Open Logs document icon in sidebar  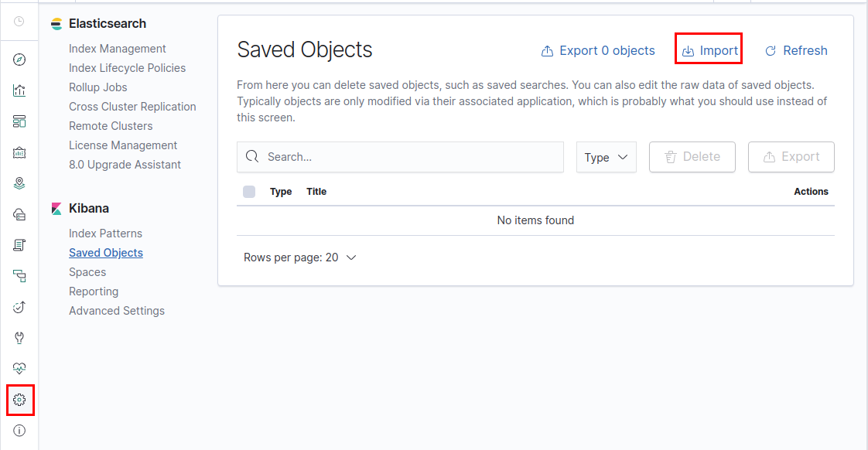(19, 244)
